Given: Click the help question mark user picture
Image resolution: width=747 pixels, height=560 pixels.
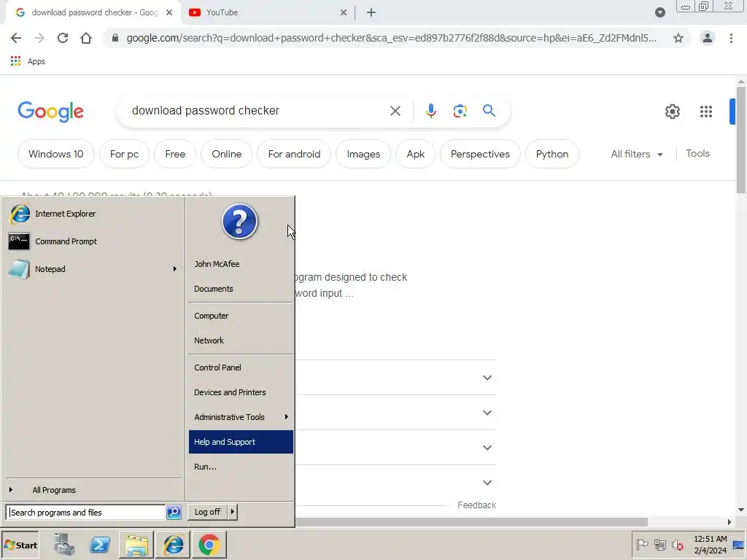Looking at the screenshot, I should pos(239,222).
